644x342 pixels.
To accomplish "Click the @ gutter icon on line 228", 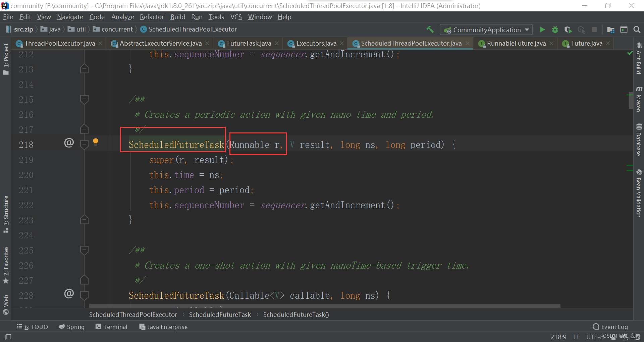I will (x=69, y=294).
